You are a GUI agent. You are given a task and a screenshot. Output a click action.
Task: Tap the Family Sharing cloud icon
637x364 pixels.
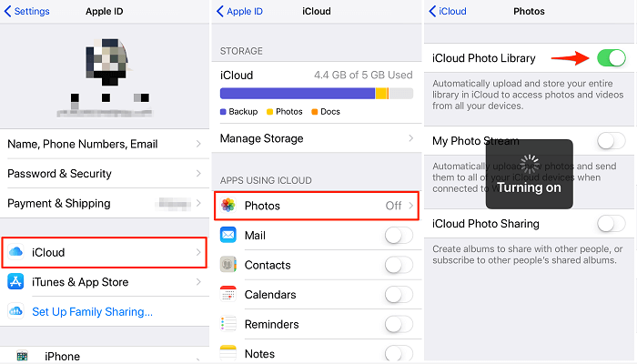(16, 312)
